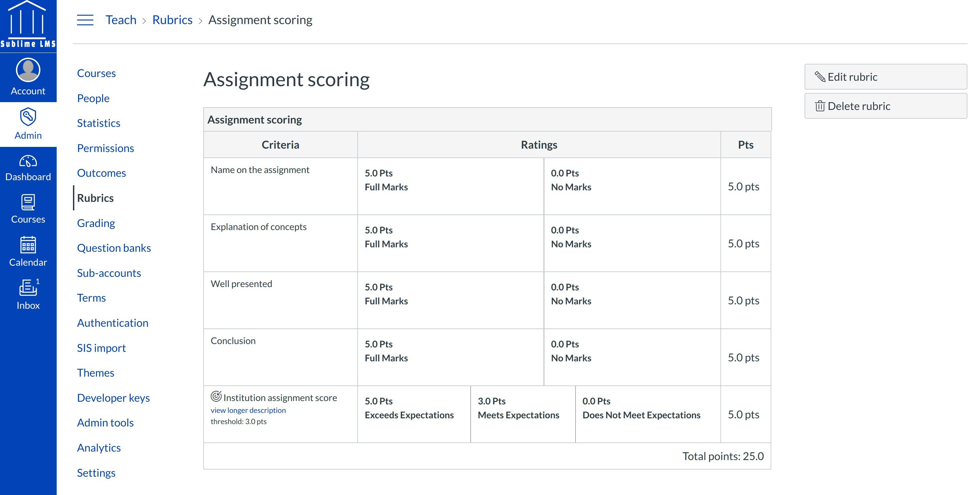Viewport: 980px width, 495px height.
Task: Open the Authentication page
Action: point(113,323)
